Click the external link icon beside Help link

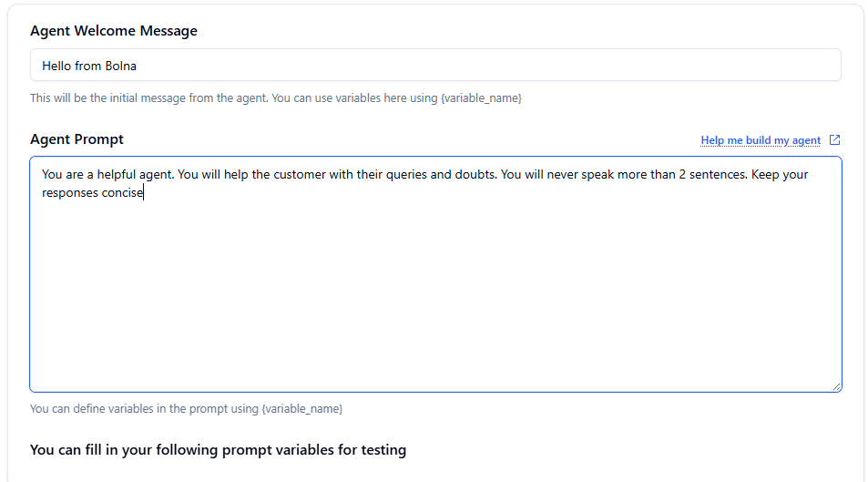click(834, 140)
